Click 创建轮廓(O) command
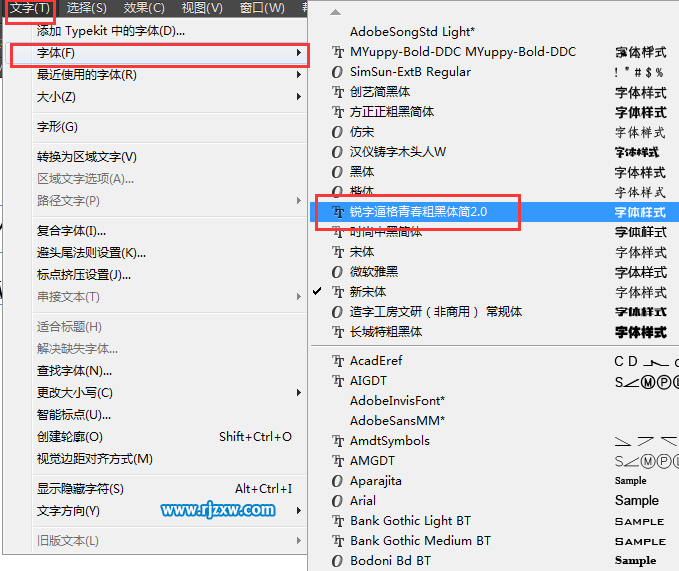 70,437
